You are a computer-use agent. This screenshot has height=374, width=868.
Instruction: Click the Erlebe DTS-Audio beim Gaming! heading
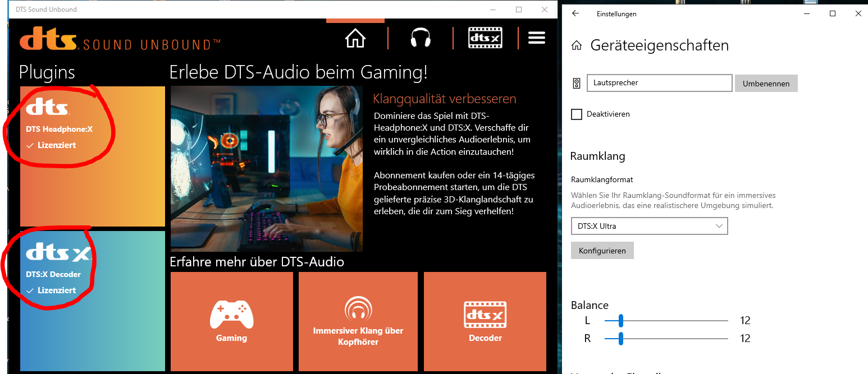(x=298, y=72)
